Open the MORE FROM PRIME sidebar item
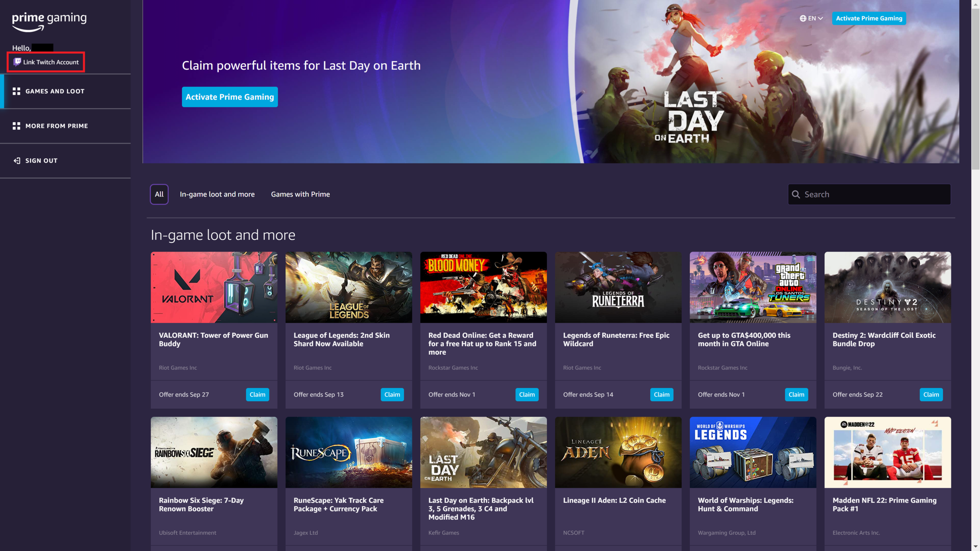 point(65,126)
